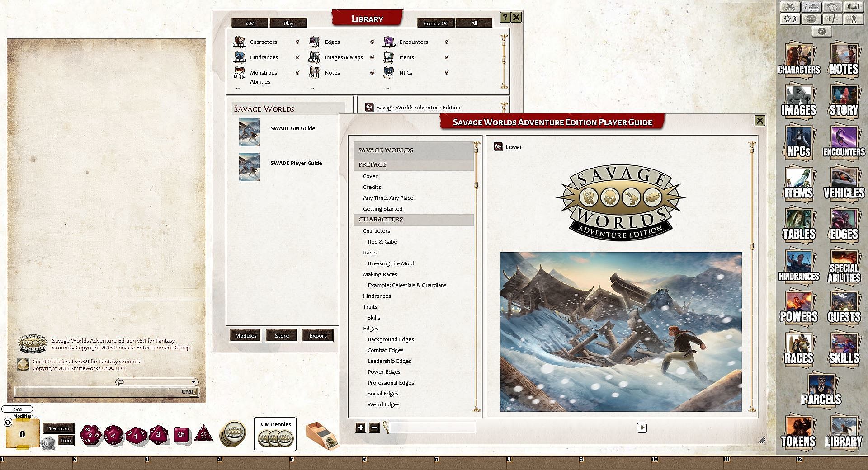The width and height of the screenshot is (868, 470).
Task: Click the red d20 die
Action: pos(90,435)
